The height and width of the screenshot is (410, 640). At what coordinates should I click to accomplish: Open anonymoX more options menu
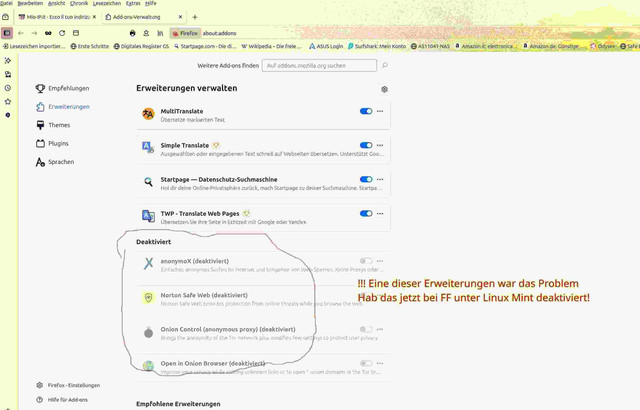coord(380,261)
